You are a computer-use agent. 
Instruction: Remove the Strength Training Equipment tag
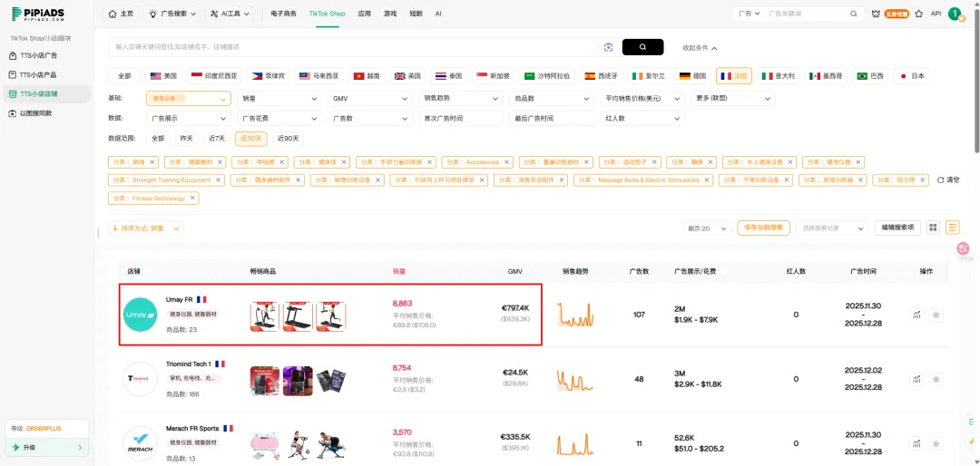(x=218, y=180)
